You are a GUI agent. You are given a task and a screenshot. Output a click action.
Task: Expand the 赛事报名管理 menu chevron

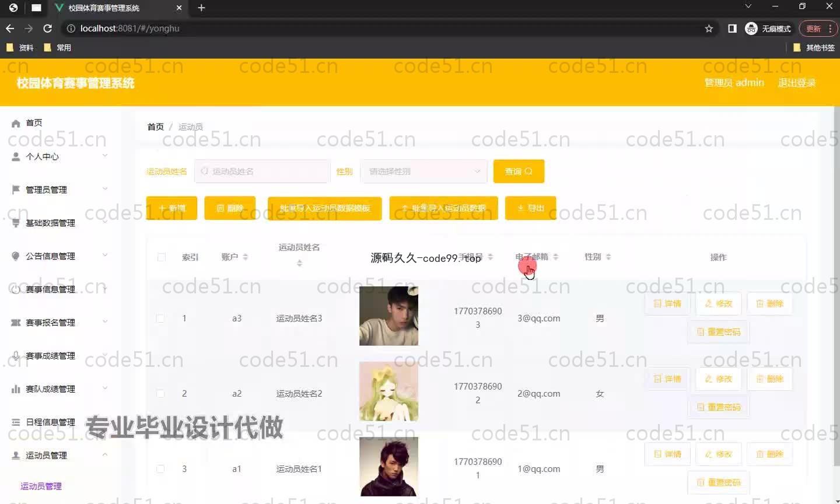[105, 322]
